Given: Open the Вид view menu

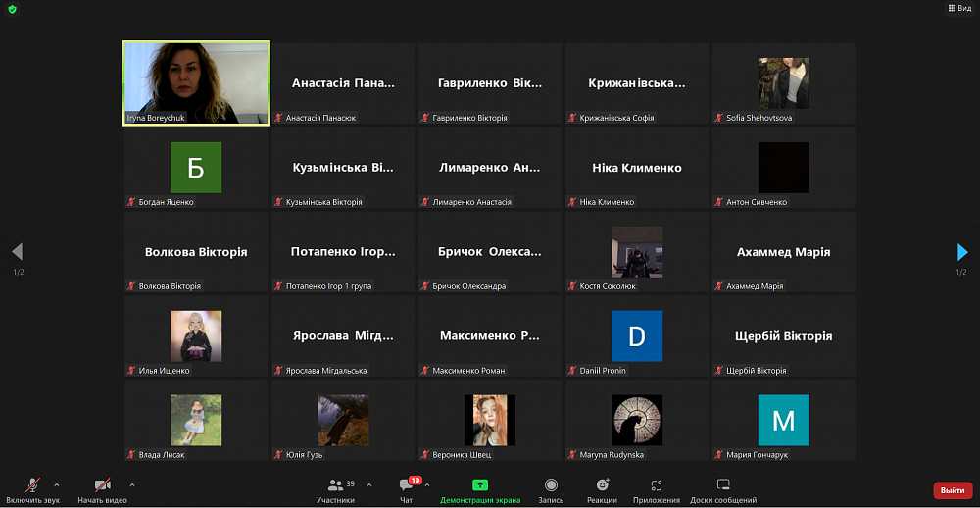Looking at the screenshot, I should pyautogui.click(x=959, y=8).
